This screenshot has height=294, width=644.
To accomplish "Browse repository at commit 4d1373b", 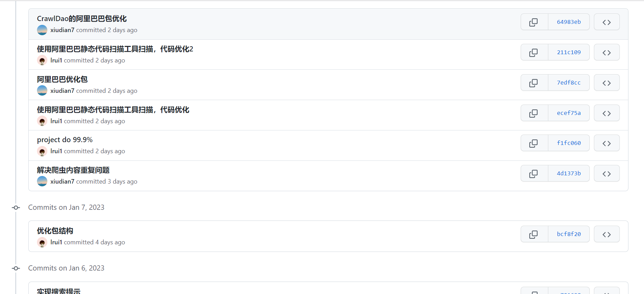I will (606, 174).
